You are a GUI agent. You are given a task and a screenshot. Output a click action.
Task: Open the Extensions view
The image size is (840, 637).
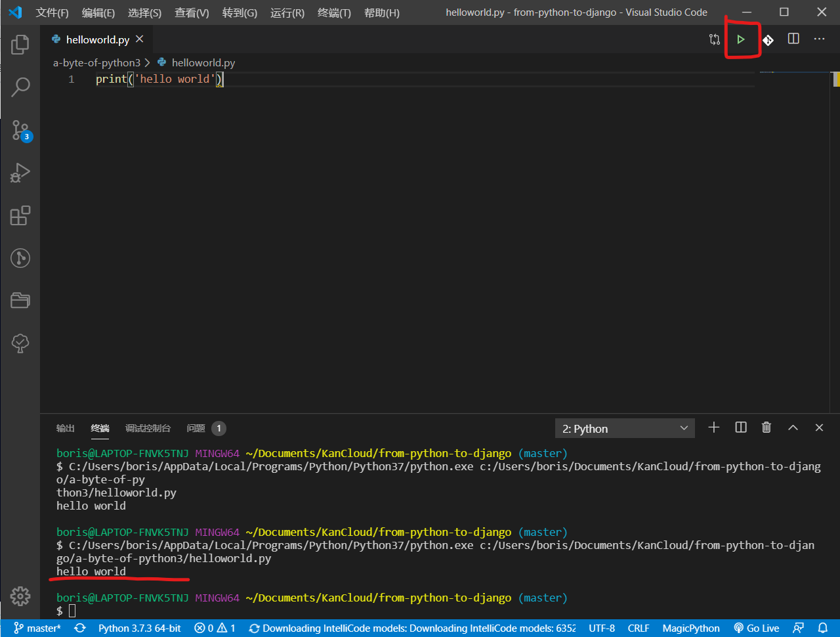point(20,215)
